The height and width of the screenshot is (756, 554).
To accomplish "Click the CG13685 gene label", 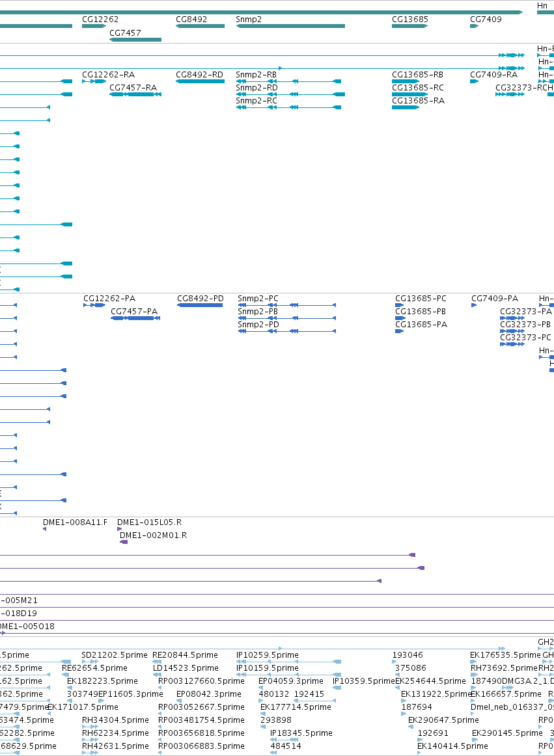I will pos(409,20).
